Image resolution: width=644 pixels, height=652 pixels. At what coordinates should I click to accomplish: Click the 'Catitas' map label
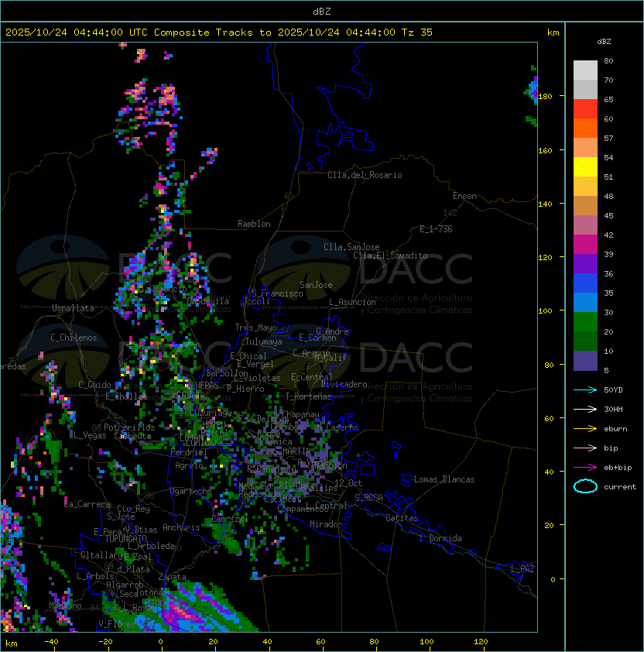[402, 518]
